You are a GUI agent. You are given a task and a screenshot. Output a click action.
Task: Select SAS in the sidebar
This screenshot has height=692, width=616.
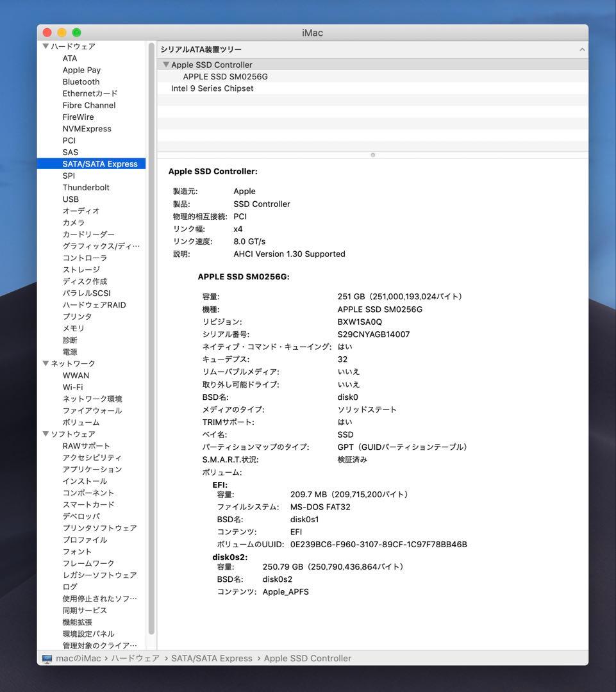pyautogui.click(x=71, y=152)
